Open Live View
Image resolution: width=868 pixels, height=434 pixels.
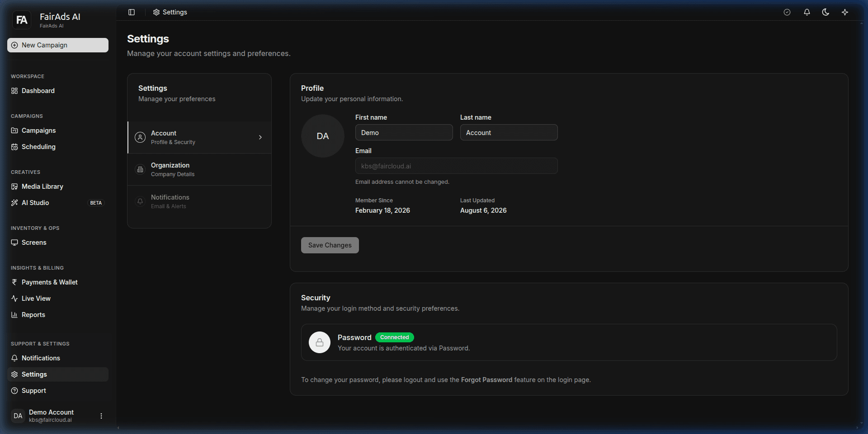click(58, 299)
